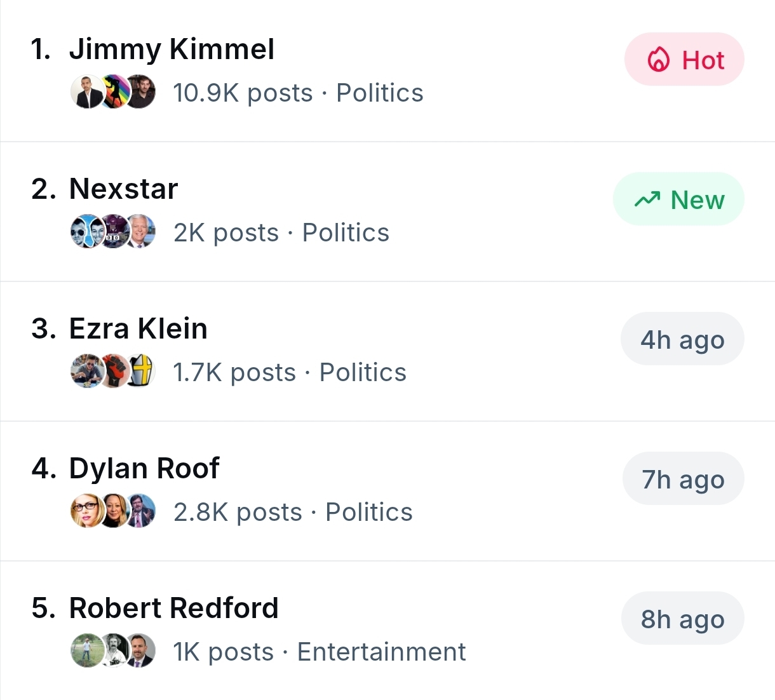The image size is (775, 700).
Task: Open the Nexstar trending topic
Action: (x=123, y=189)
